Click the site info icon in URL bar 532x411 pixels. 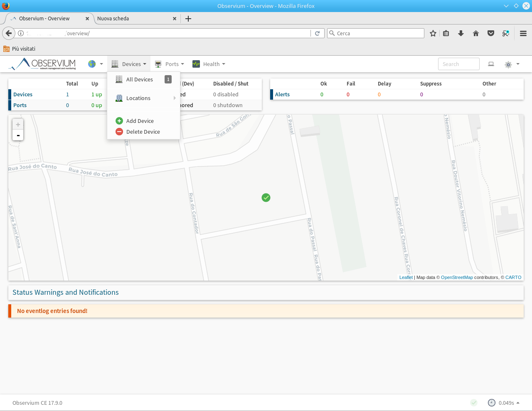(x=21, y=33)
